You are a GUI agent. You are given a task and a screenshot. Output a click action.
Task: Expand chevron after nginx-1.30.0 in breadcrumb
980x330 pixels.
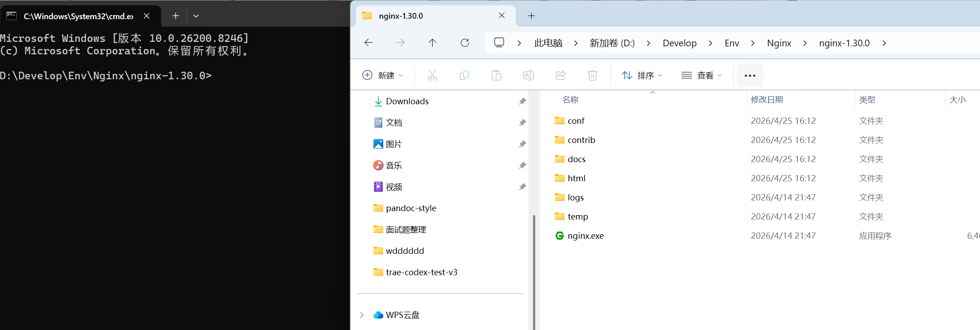(884, 43)
